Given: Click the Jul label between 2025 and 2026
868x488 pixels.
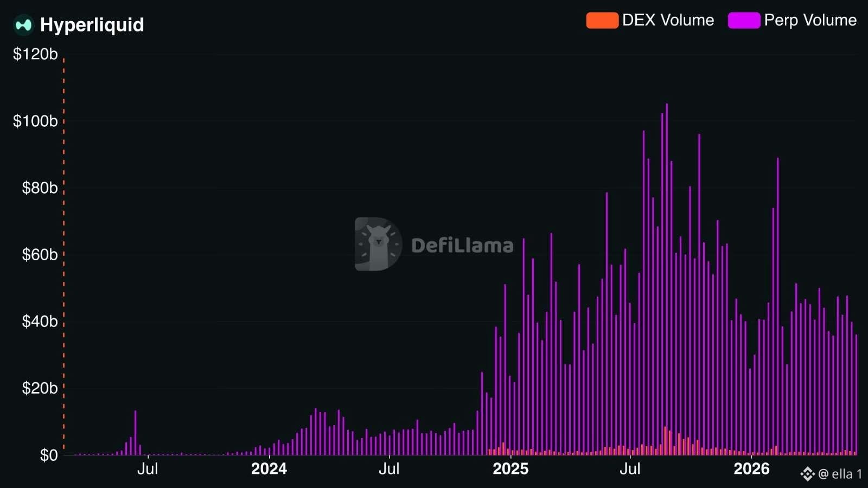Looking at the screenshot, I should pos(630,469).
